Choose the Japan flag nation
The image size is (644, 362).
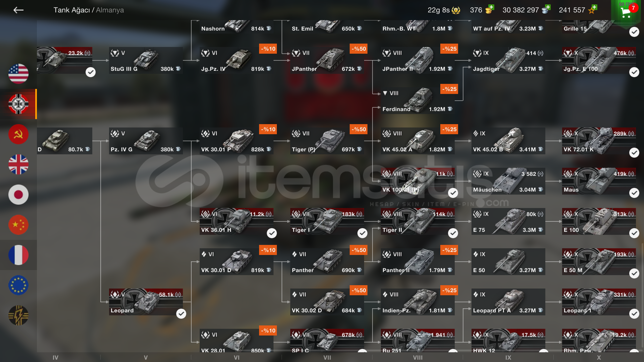[x=18, y=195]
